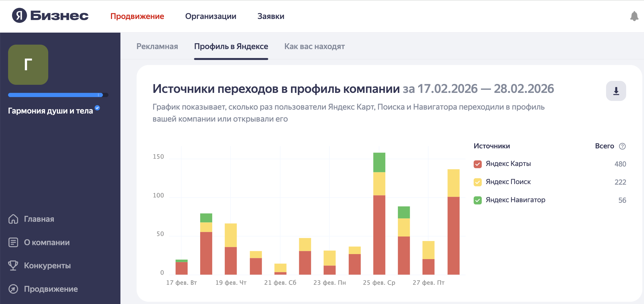
Task: Switch to the Рекламная tab
Action: 157,46
